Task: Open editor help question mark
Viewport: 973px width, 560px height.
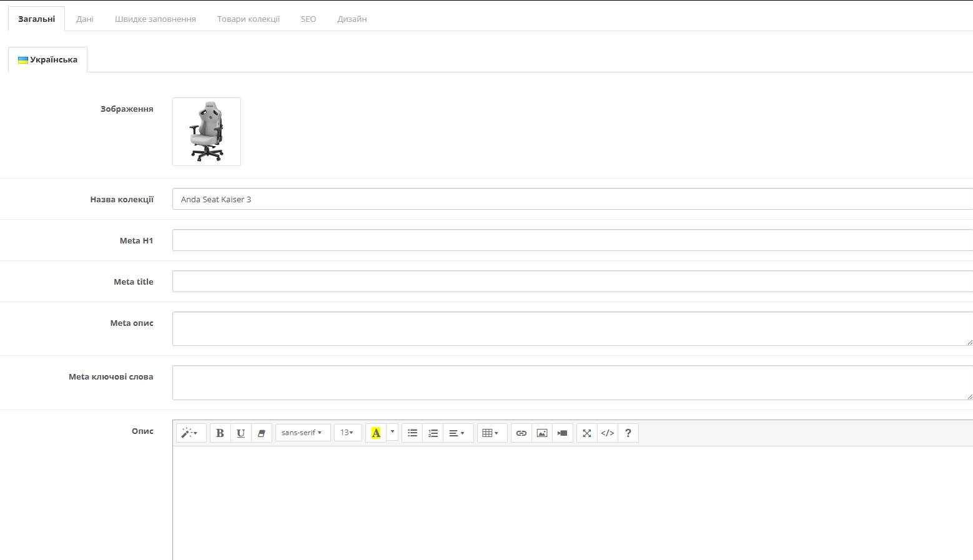Action: click(628, 433)
